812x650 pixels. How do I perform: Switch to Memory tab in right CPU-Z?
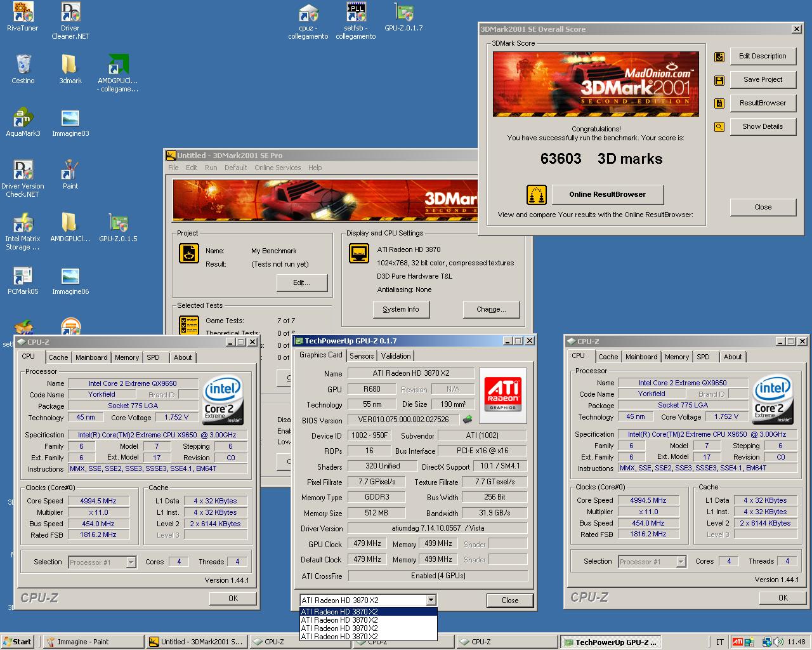point(677,357)
